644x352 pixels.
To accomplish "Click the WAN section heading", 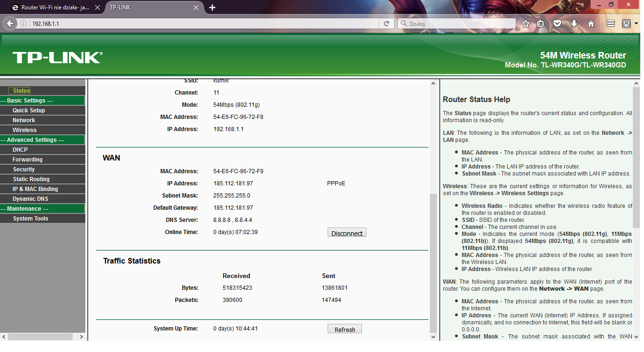I will (x=111, y=158).
